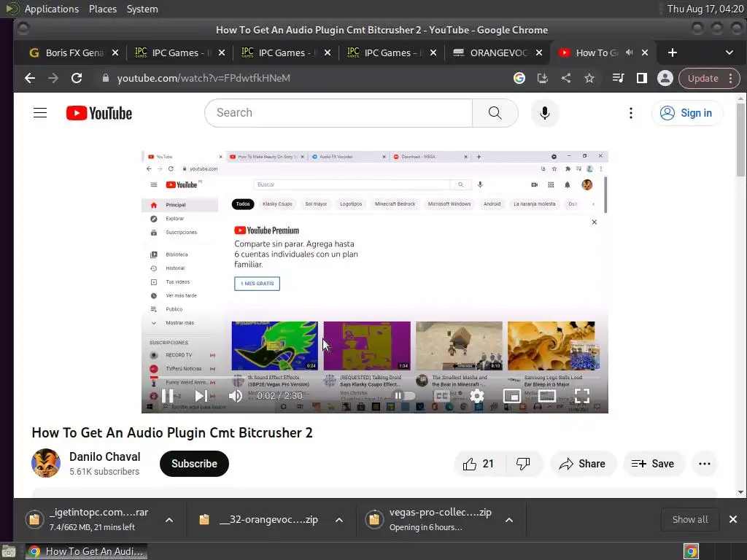This screenshot has height=560, width=747.
Task: Open tab search dropdown chevron
Action: (729, 52)
